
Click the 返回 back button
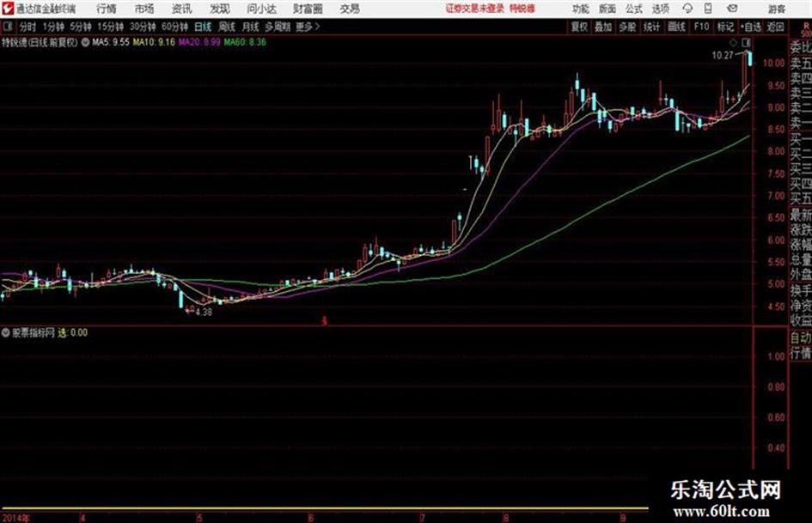tap(775, 27)
